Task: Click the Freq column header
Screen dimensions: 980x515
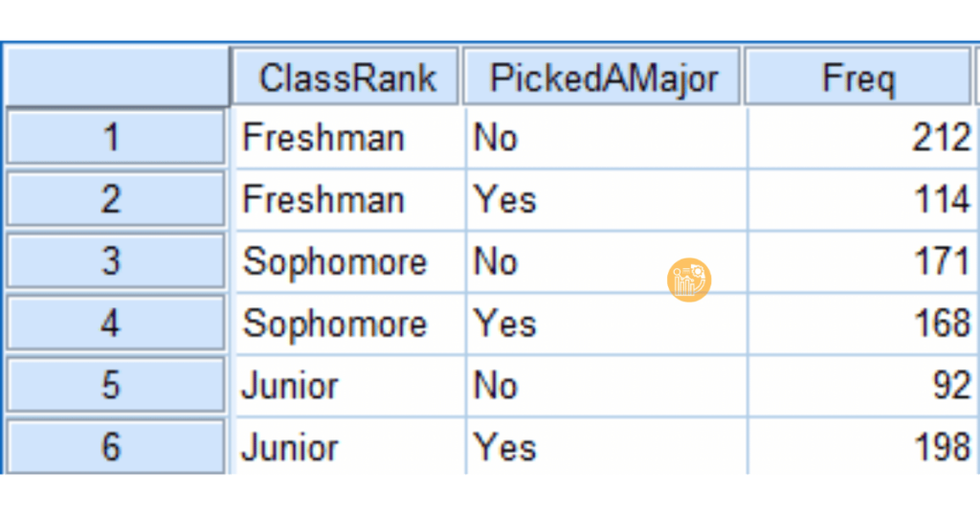Action: point(857,78)
